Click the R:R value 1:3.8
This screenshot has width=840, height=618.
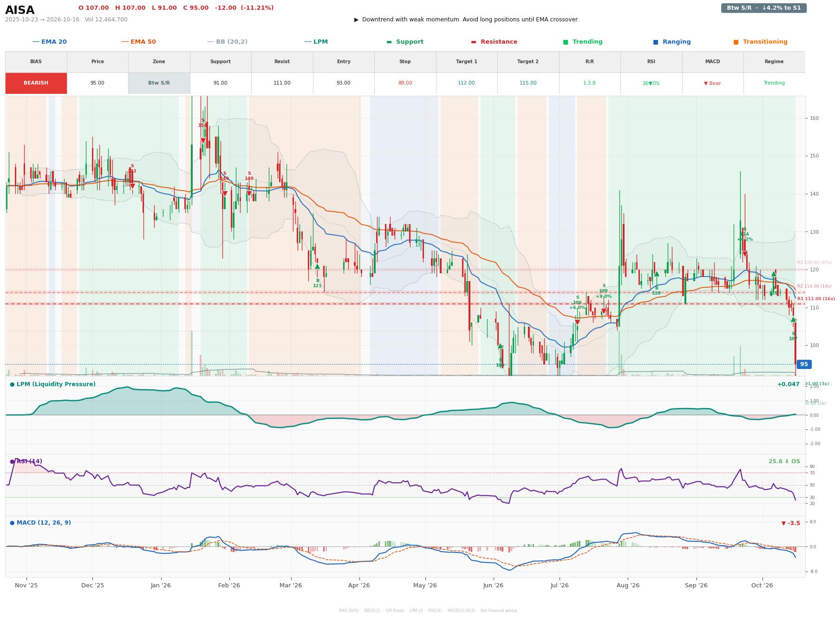(x=590, y=83)
